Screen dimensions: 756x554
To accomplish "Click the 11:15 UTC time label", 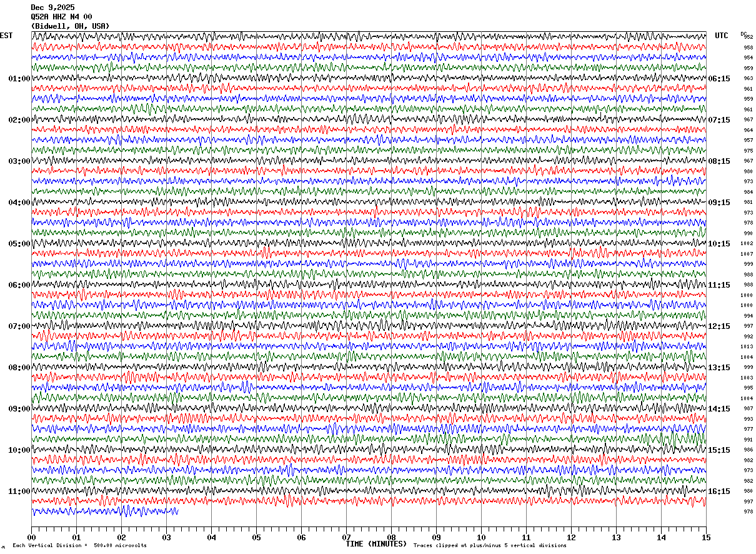I will coord(719,285).
